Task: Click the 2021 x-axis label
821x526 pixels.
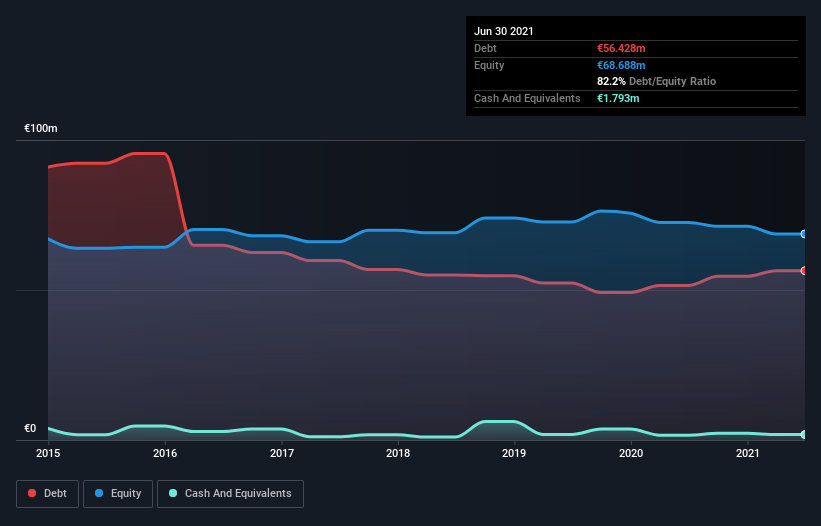Action: pos(748,453)
